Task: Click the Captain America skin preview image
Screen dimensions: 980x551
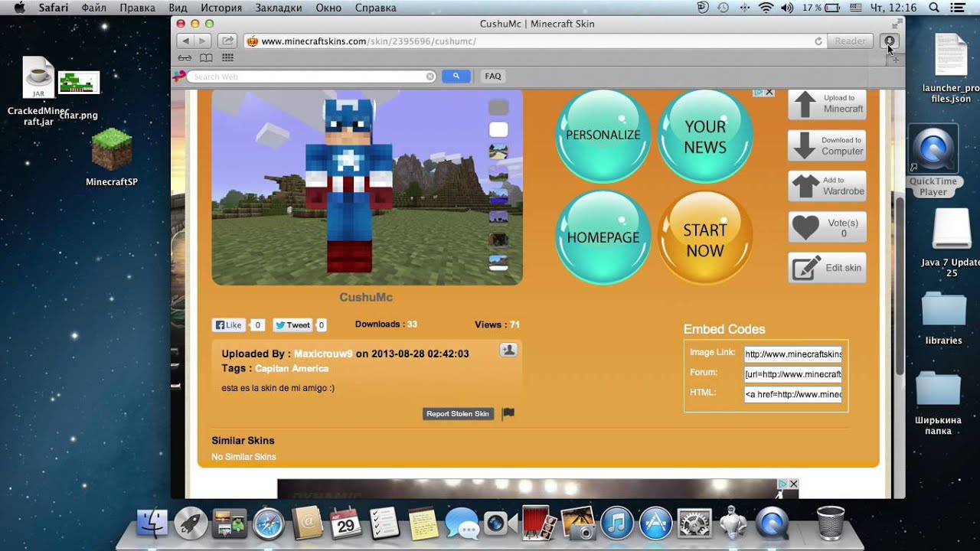Action: click(367, 187)
